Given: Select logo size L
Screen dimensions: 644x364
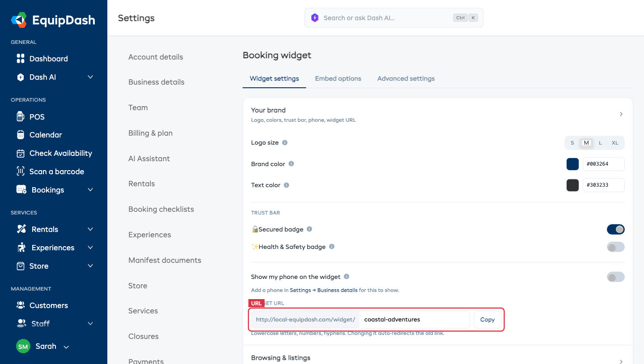Looking at the screenshot, I should [x=600, y=143].
